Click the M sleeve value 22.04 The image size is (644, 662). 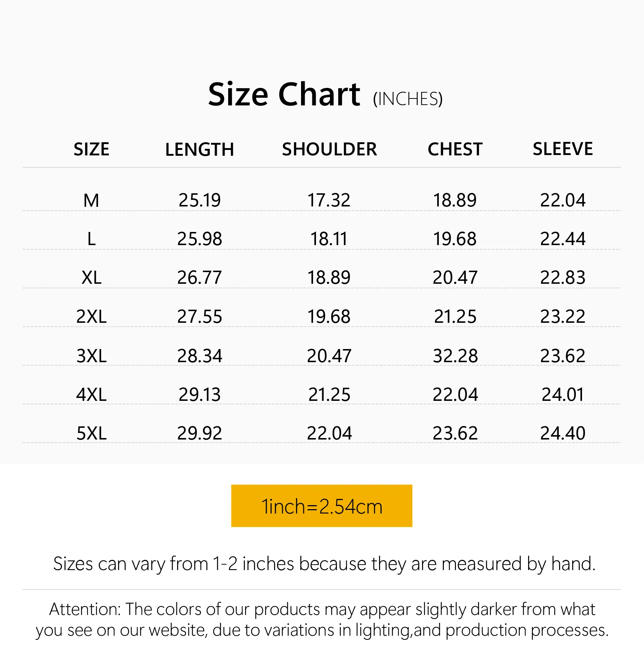click(x=562, y=200)
